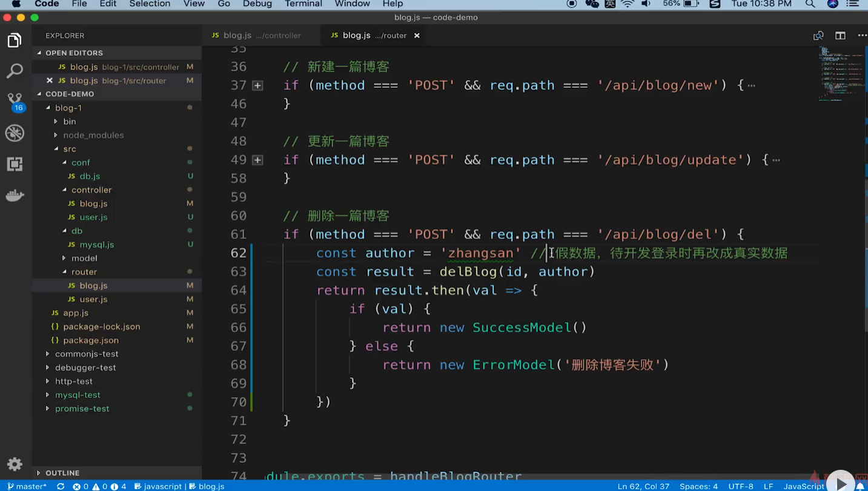Click the notifications bell in status bar
The height and width of the screenshot is (491, 868).
(x=860, y=486)
